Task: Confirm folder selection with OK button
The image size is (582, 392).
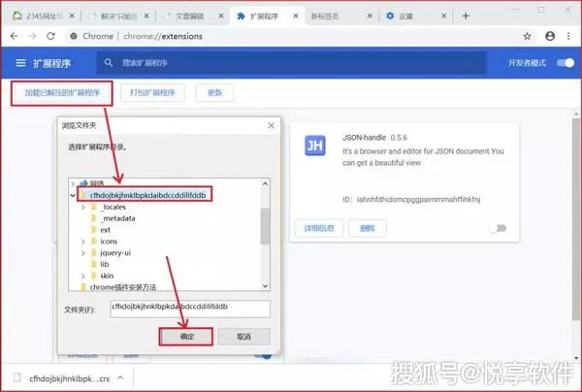Action: [x=186, y=337]
